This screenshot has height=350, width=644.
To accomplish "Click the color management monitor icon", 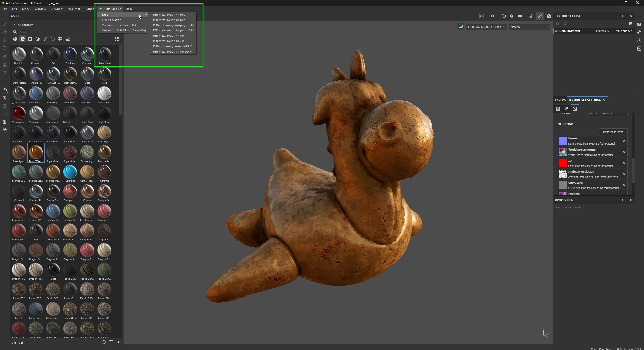I will click(x=461, y=27).
